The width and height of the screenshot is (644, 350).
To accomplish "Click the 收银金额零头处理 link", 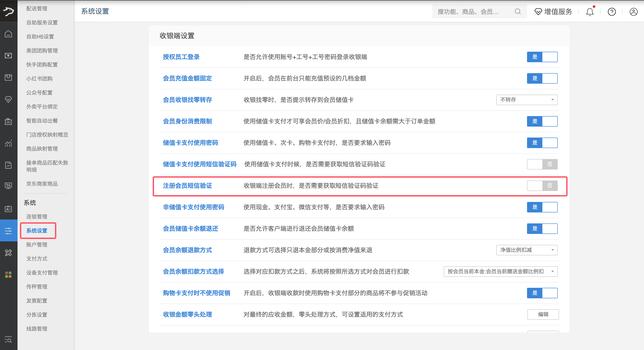I will click(187, 315).
